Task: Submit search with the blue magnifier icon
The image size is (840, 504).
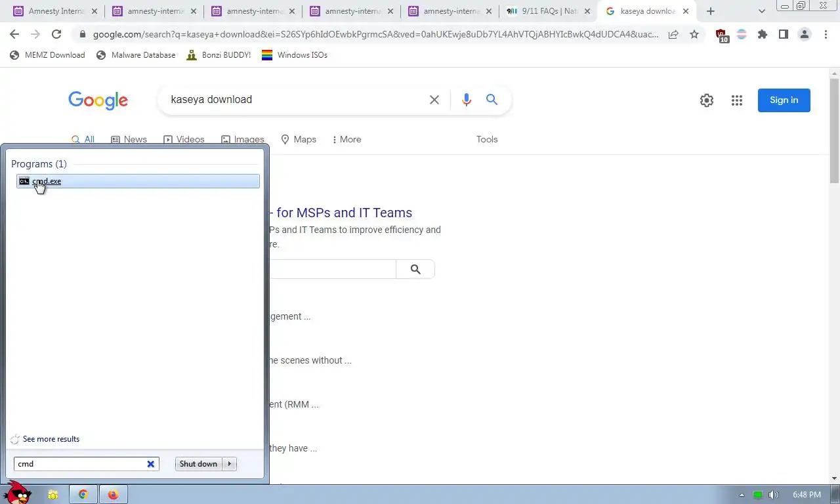Action: [x=492, y=100]
